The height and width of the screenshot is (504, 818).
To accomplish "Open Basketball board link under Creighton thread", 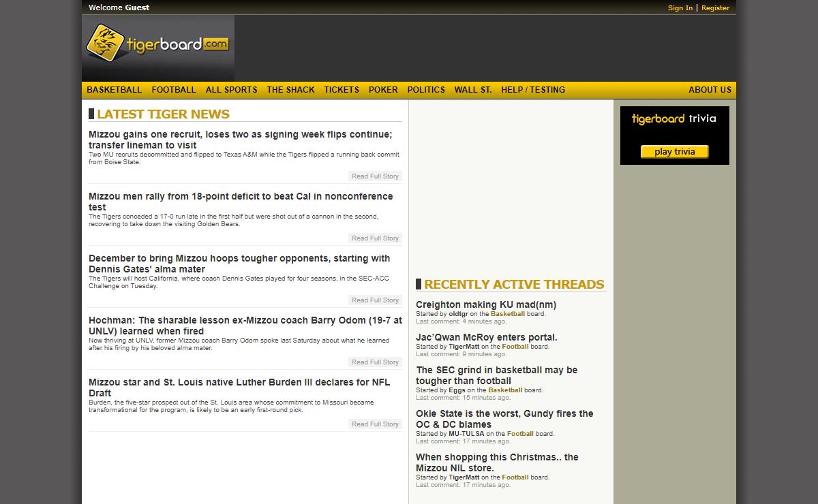I will pos(508,314).
